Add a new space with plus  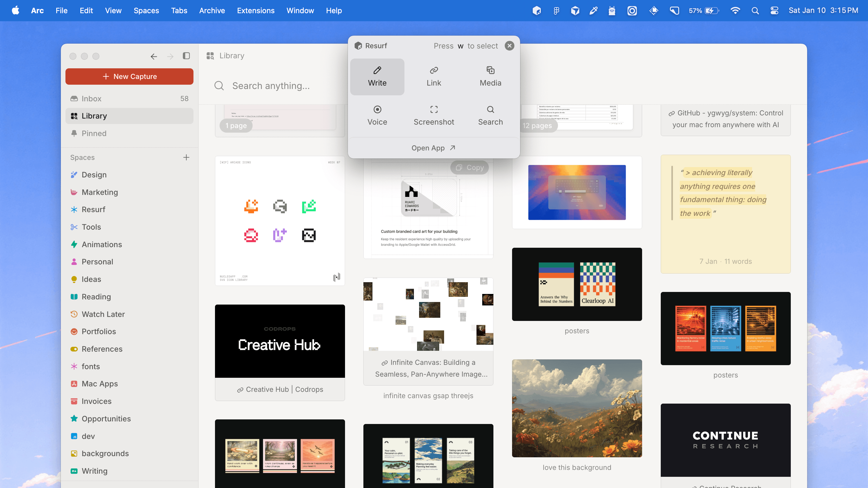186,157
